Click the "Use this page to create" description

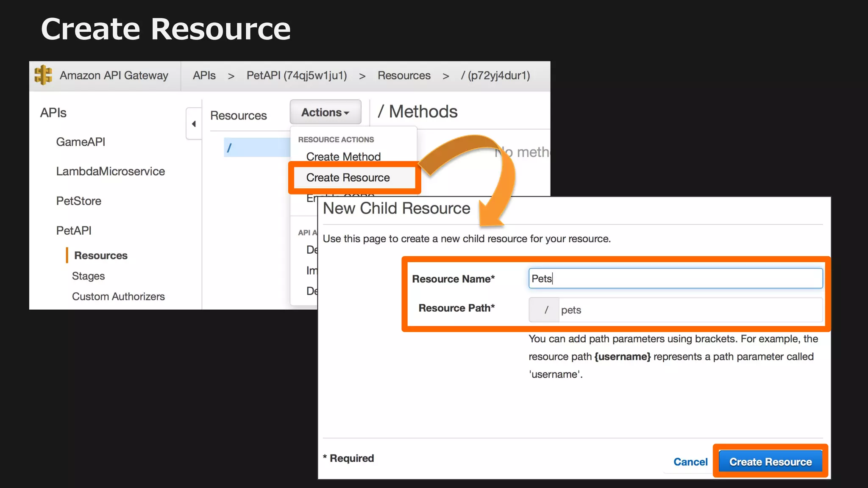467,239
